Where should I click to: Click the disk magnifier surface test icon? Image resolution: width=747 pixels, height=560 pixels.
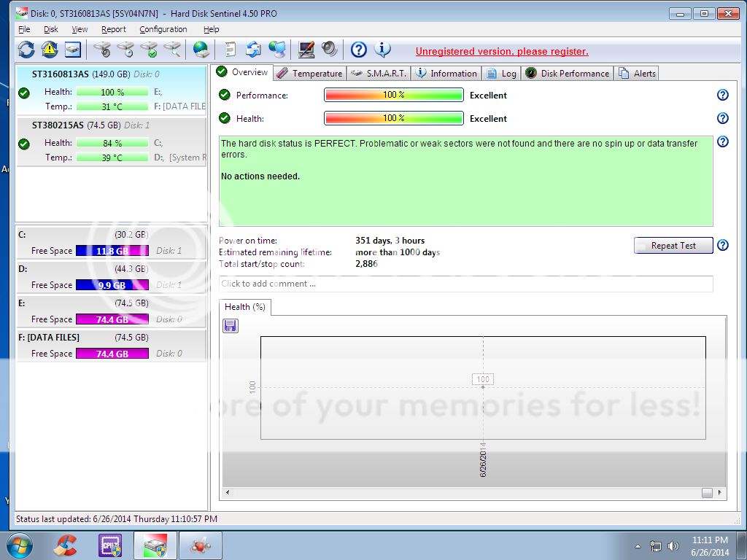pyautogui.click(x=173, y=50)
